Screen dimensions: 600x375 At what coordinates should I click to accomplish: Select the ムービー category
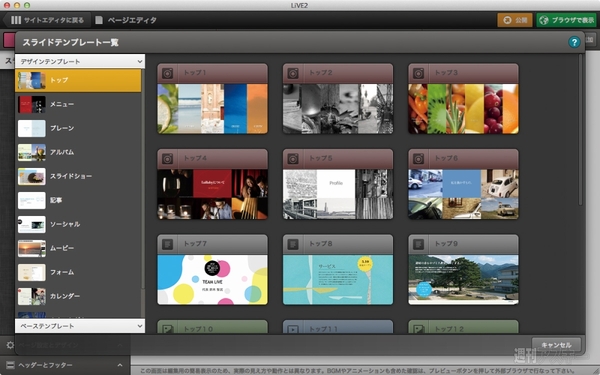pyautogui.click(x=78, y=248)
